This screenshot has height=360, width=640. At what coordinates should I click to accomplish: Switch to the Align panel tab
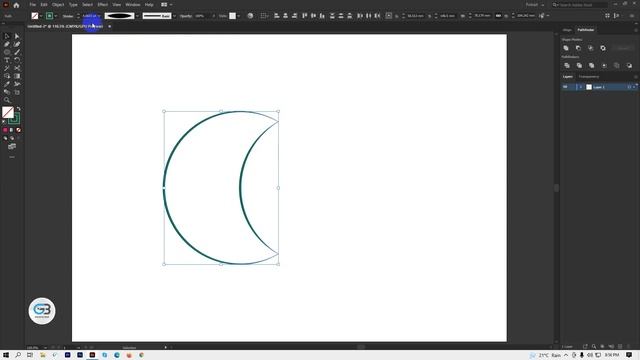coord(567,30)
